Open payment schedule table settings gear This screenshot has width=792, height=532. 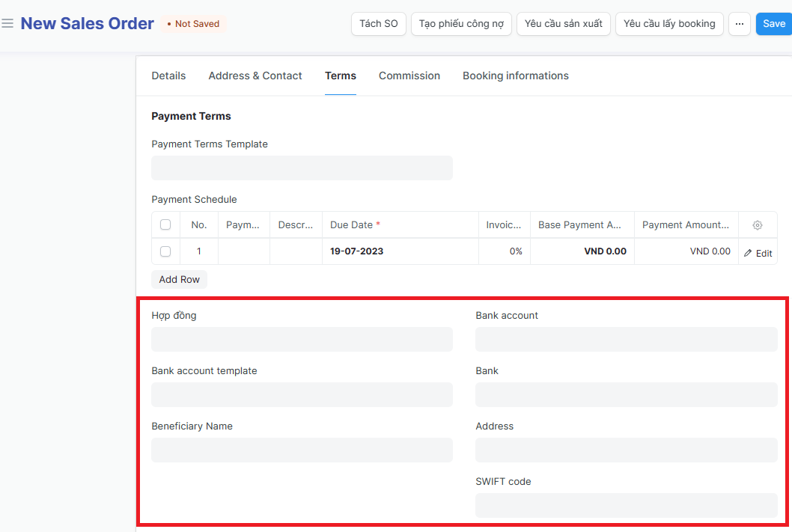point(758,225)
